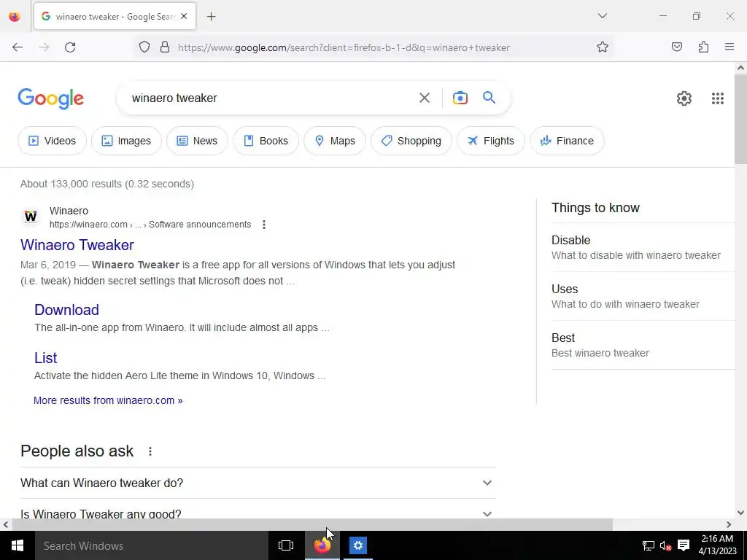Run the search with the magnifier icon
This screenshot has height=560, width=747.
click(489, 98)
